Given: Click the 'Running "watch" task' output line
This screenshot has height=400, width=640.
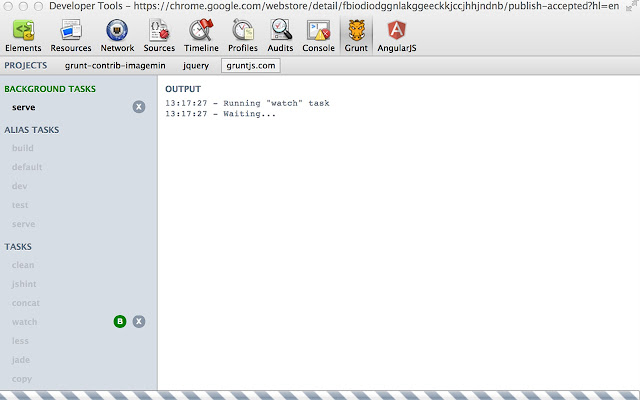Looking at the screenshot, I should tap(247, 103).
